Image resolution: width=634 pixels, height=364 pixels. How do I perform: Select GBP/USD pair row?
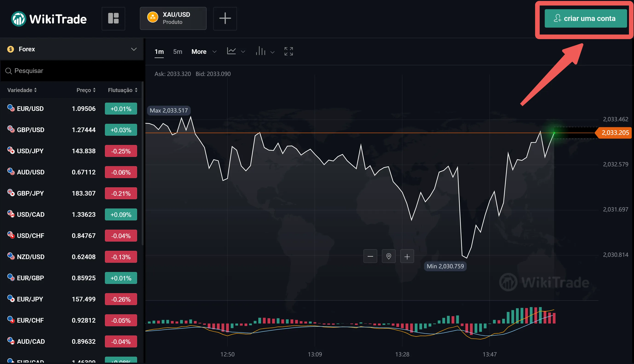(x=72, y=130)
